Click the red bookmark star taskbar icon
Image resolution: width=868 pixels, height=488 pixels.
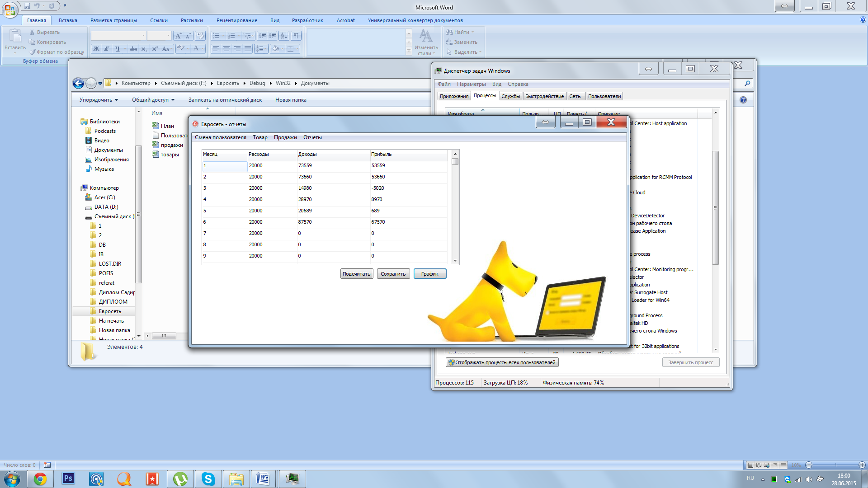(152, 479)
